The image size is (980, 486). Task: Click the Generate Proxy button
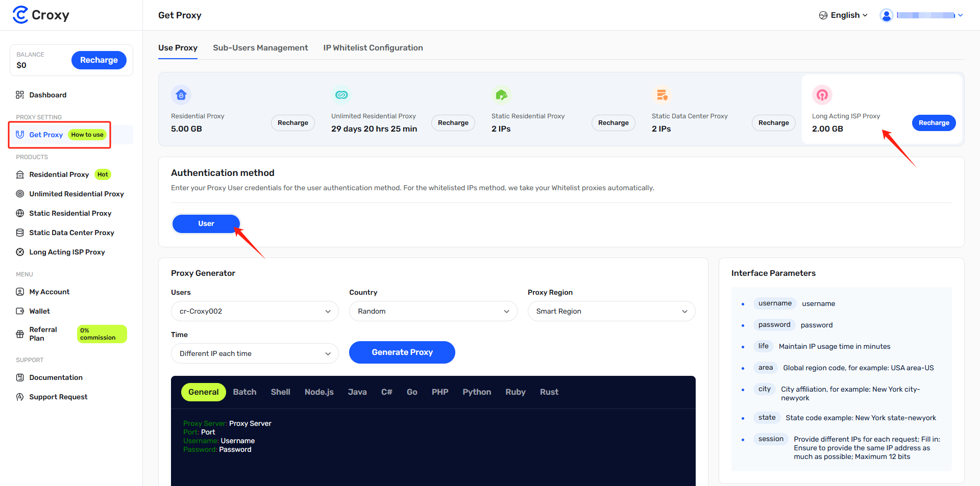(402, 352)
